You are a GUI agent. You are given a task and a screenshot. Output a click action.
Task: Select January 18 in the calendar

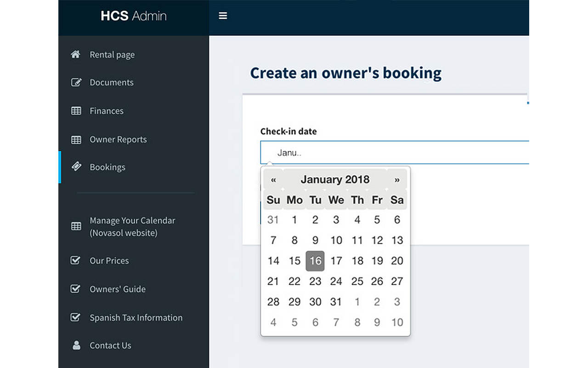pos(357,261)
